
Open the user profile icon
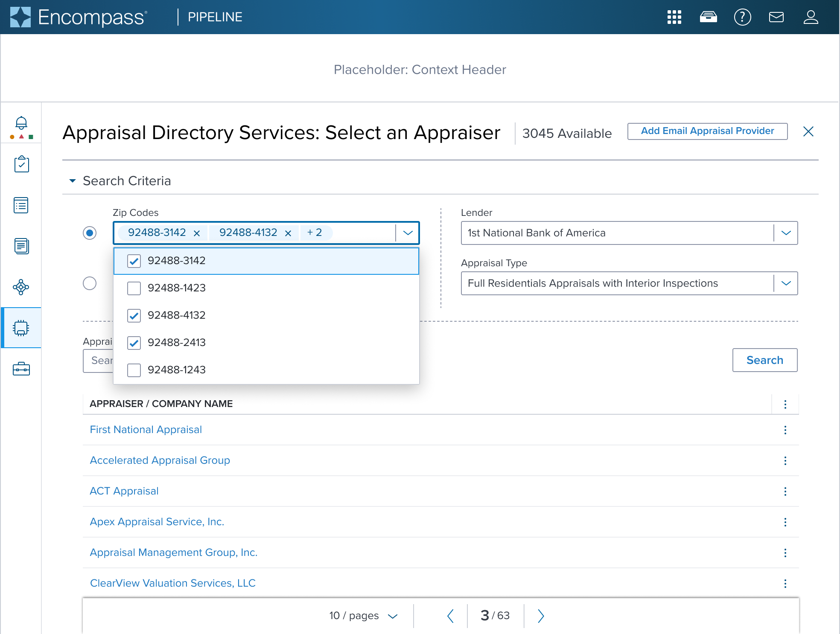(x=810, y=17)
